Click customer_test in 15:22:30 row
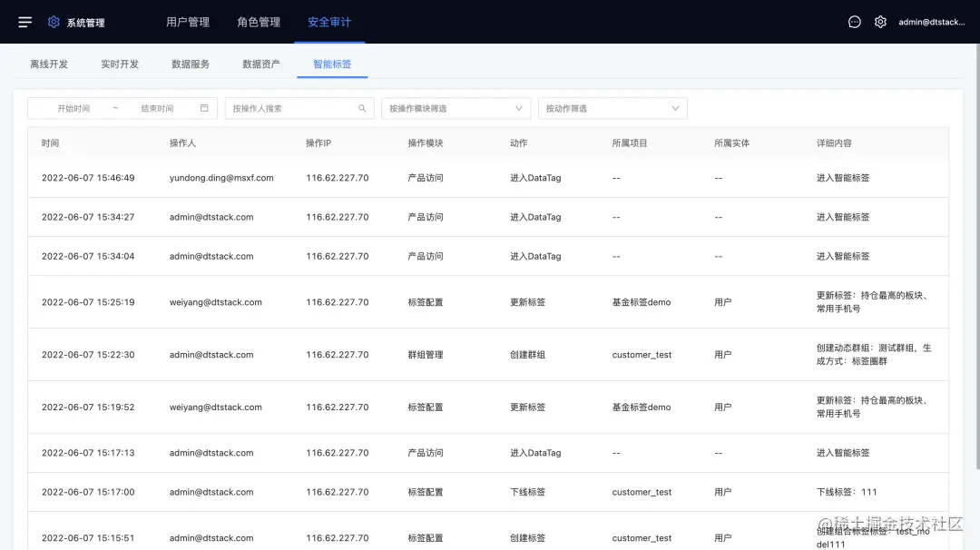 pos(642,354)
